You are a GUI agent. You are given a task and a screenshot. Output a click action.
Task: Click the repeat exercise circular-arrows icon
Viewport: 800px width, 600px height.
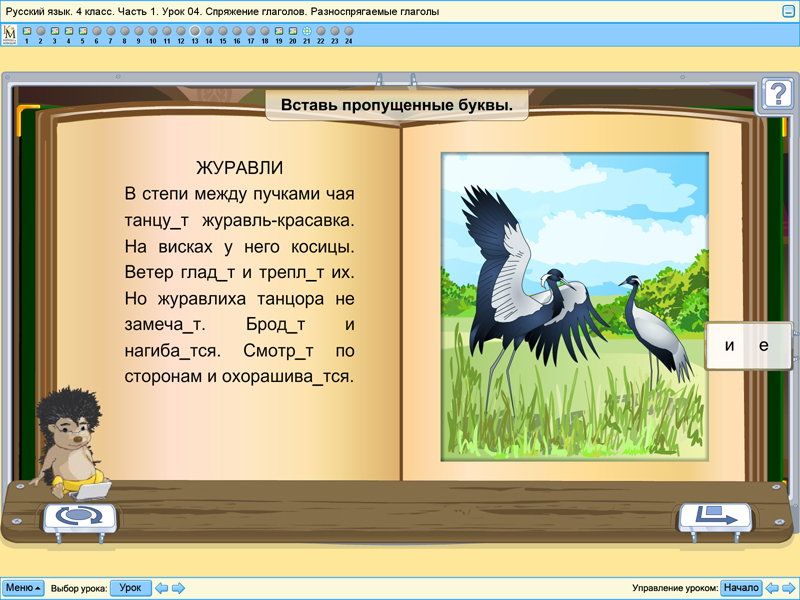81,518
